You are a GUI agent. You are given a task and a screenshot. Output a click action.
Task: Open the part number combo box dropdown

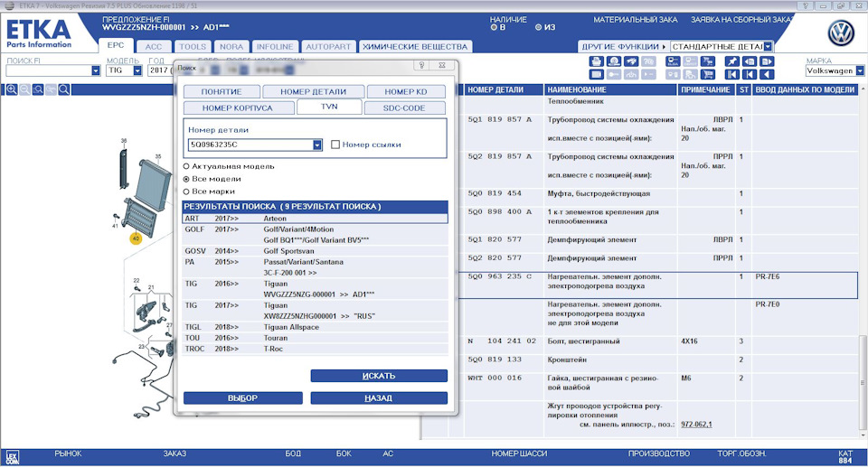317,145
